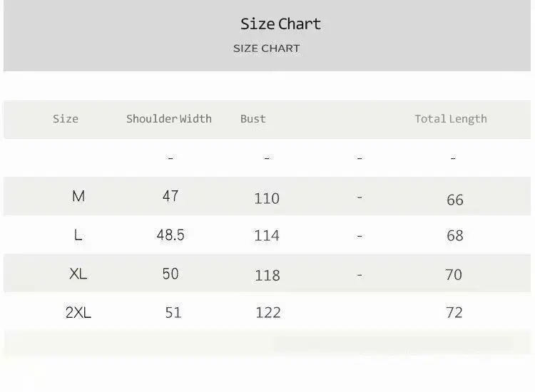
Task: Select the bust value 114
Action: coord(267,236)
